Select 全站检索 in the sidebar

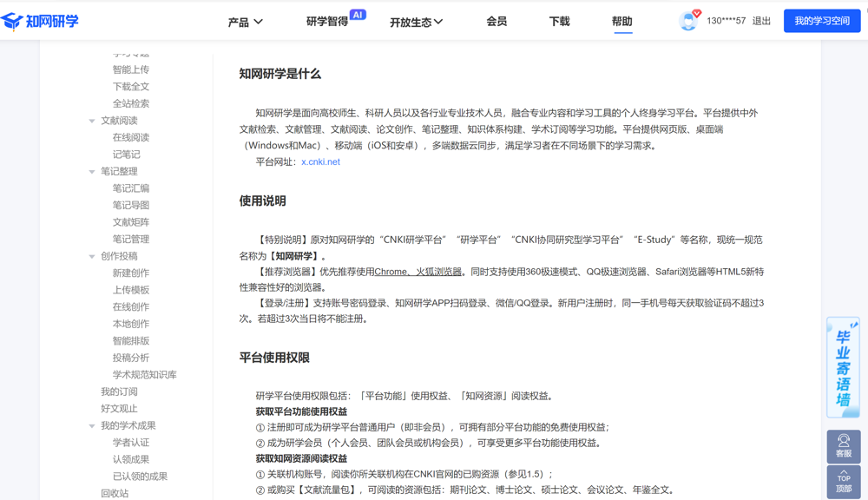click(x=131, y=103)
